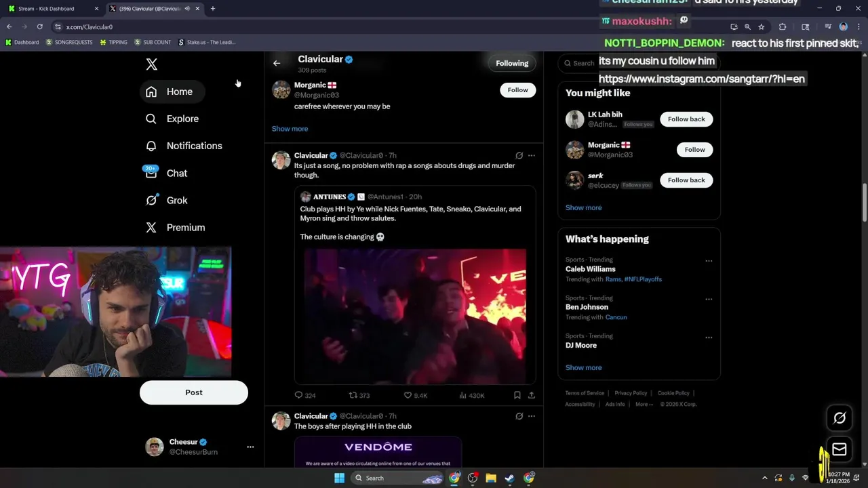
Task: Reply to the post with 324 comments
Action: point(304,395)
